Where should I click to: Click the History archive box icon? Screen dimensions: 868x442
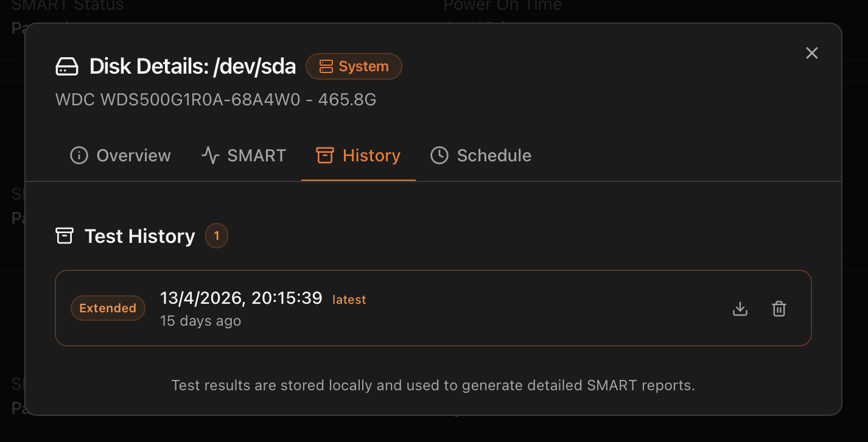click(x=325, y=155)
